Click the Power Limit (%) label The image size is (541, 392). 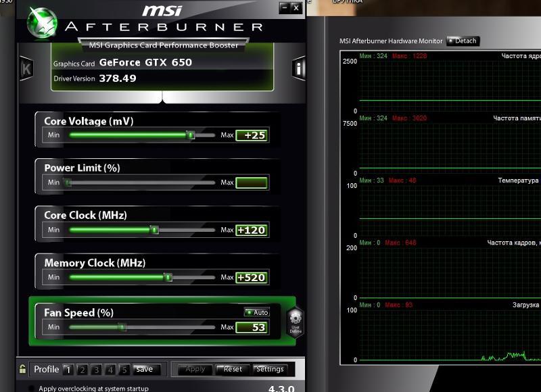(82, 168)
